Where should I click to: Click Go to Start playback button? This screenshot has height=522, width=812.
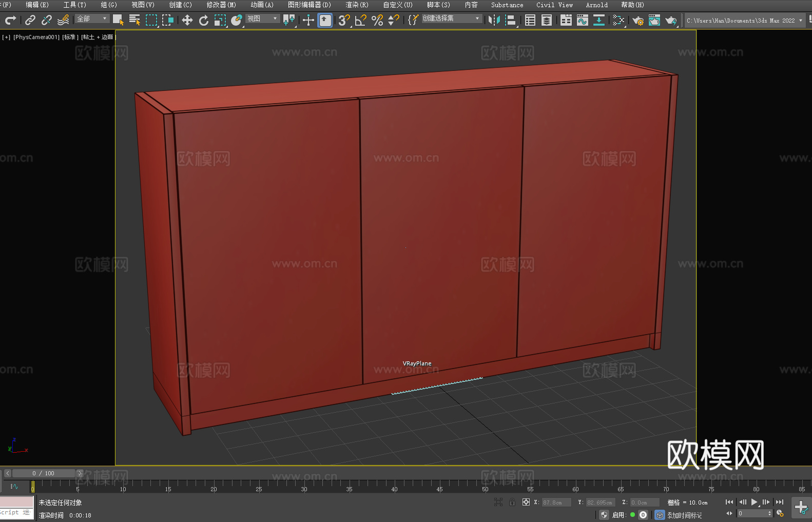coord(729,502)
